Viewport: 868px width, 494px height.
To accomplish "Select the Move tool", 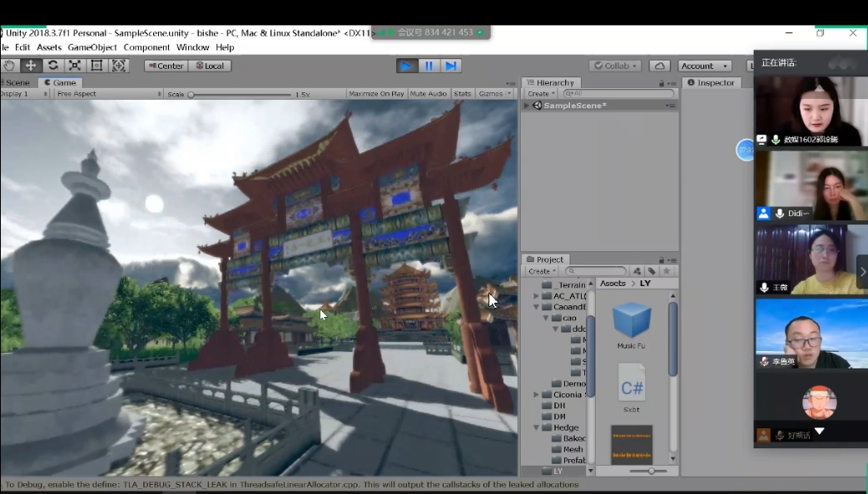I will pos(31,66).
